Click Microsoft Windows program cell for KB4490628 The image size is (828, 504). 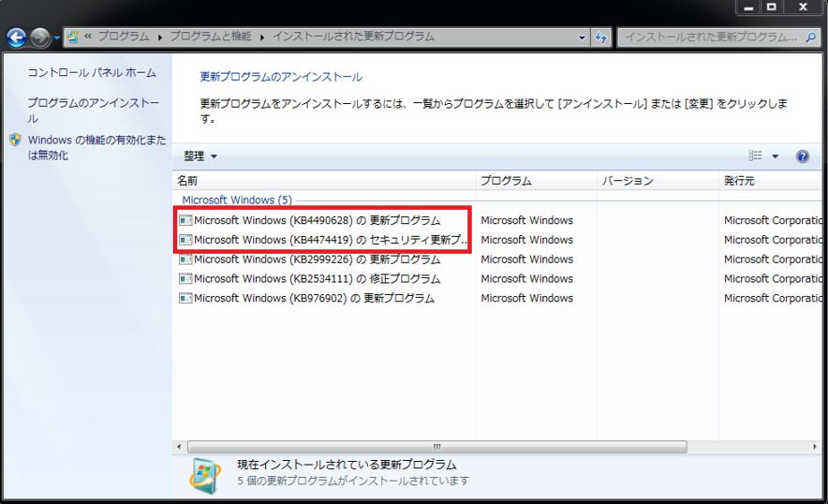[x=526, y=220]
